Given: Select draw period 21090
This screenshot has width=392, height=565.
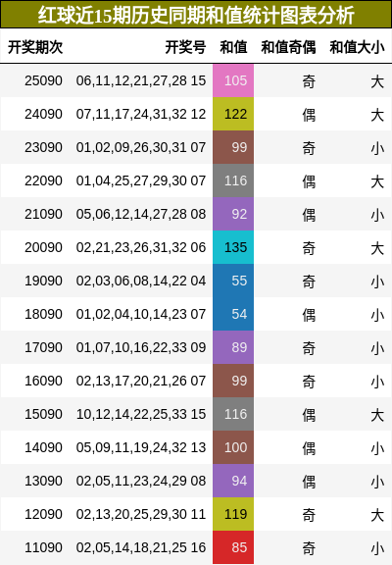Looking at the screenshot, I should pyautogui.click(x=43, y=214).
